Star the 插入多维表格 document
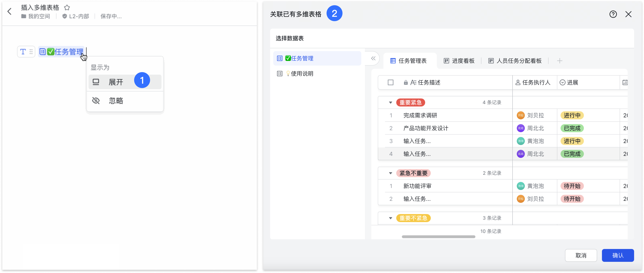 67,8
